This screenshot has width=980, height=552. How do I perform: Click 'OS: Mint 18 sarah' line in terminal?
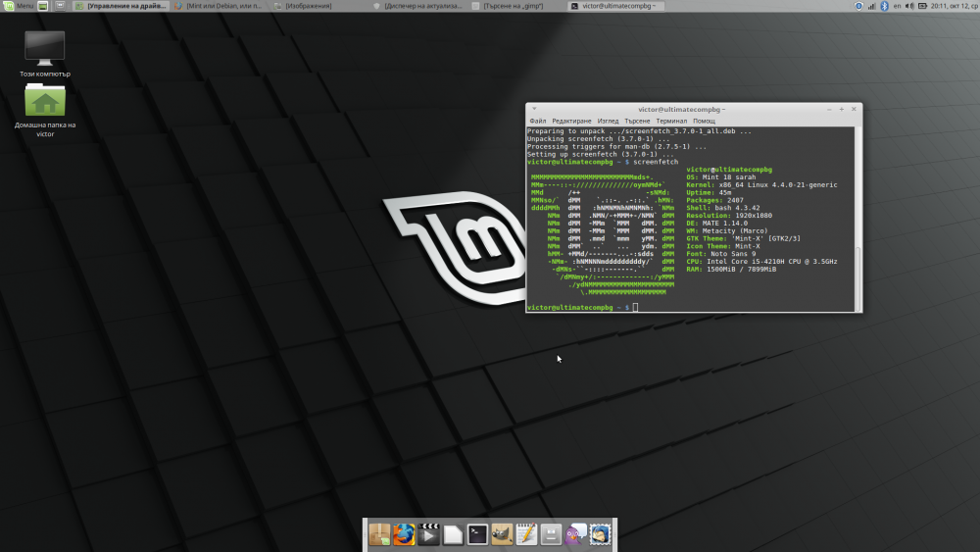pyautogui.click(x=720, y=176)
